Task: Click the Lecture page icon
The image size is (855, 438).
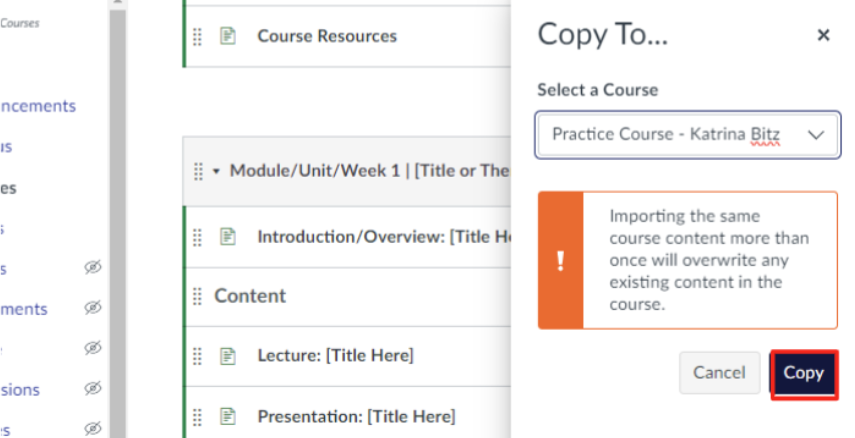Action: click(228, 355)
